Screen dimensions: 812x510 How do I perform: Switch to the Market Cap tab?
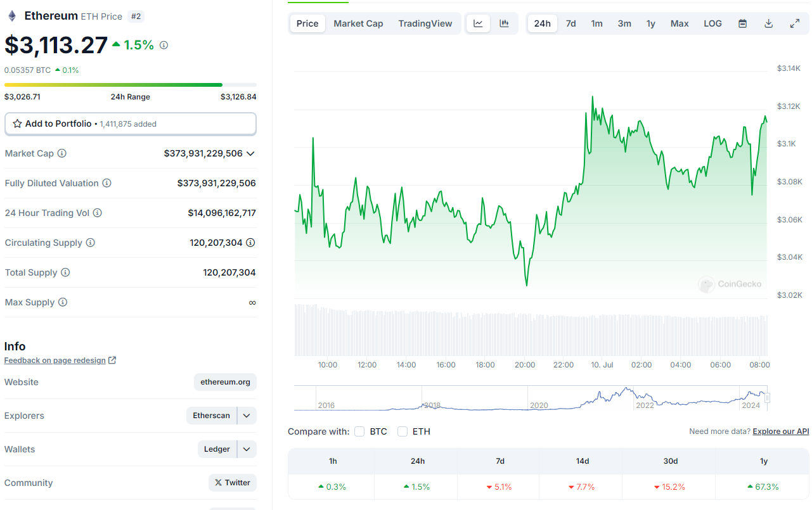358,23
